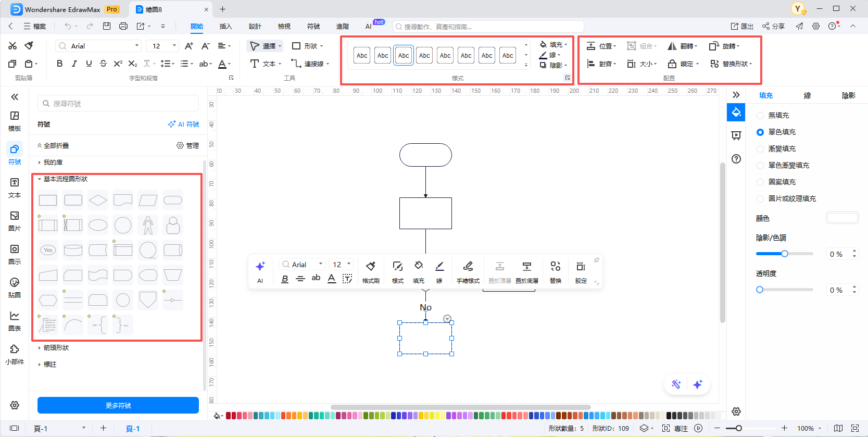
Task: Open the 陰影 tab in right panel
Action: pos(848,95)
